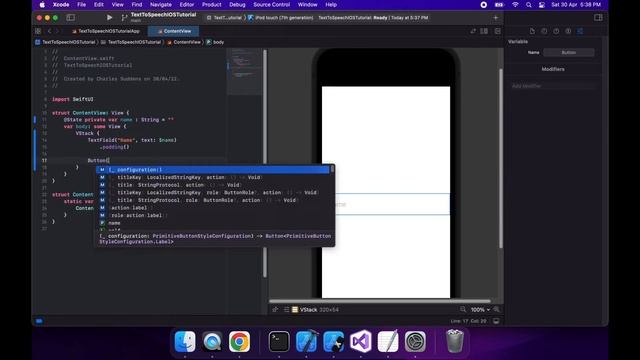The width and height of the screenshot is (640, 360).
Task: Select the VStack label in canvas bar
Action: click(308, 310)
